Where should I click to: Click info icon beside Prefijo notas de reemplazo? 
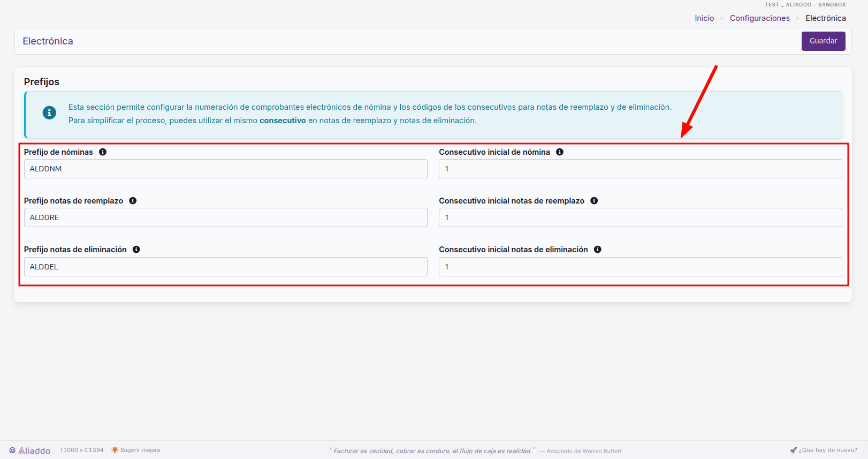tap(133, 201)
